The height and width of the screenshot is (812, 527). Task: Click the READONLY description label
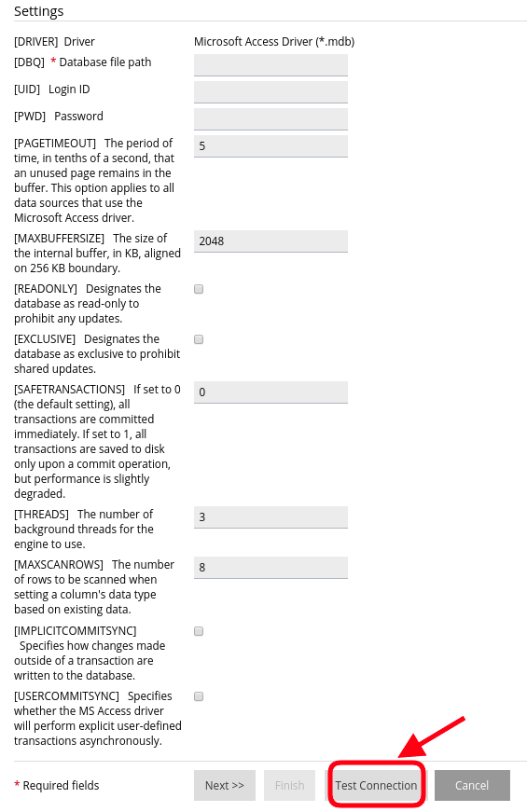pyautogui.click(x=88, y=304)
